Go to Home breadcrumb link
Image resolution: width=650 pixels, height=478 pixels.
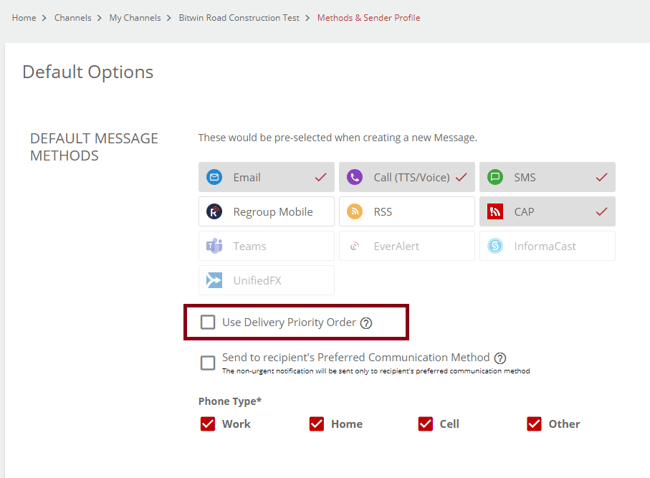24,18
